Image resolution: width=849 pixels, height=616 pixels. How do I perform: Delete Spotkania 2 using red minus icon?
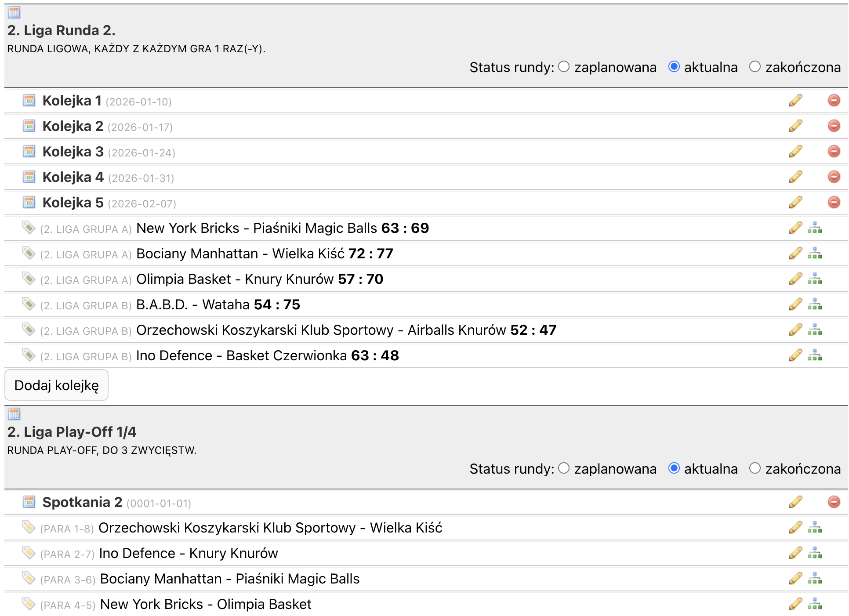point(834,502)
